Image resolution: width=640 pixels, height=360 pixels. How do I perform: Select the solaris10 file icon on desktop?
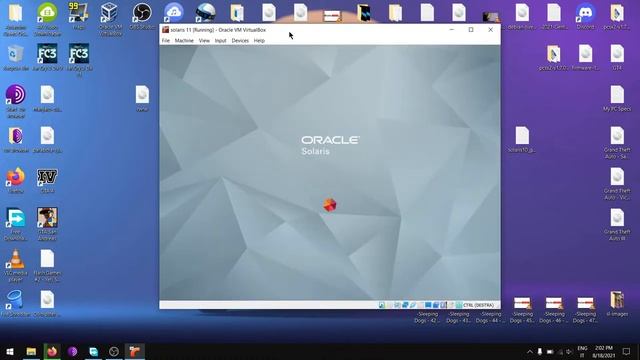click(x=522, y=139)
